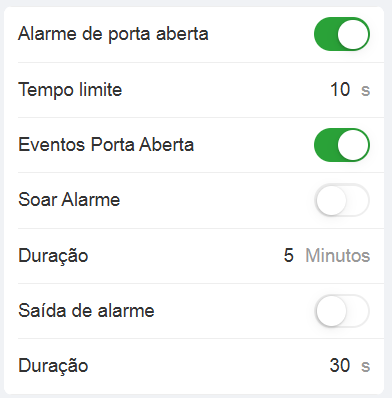Viewport: 392px width, 398px height.
Task: Click white knob of Alarme de porta aberta switch
Action: point(353,34)
